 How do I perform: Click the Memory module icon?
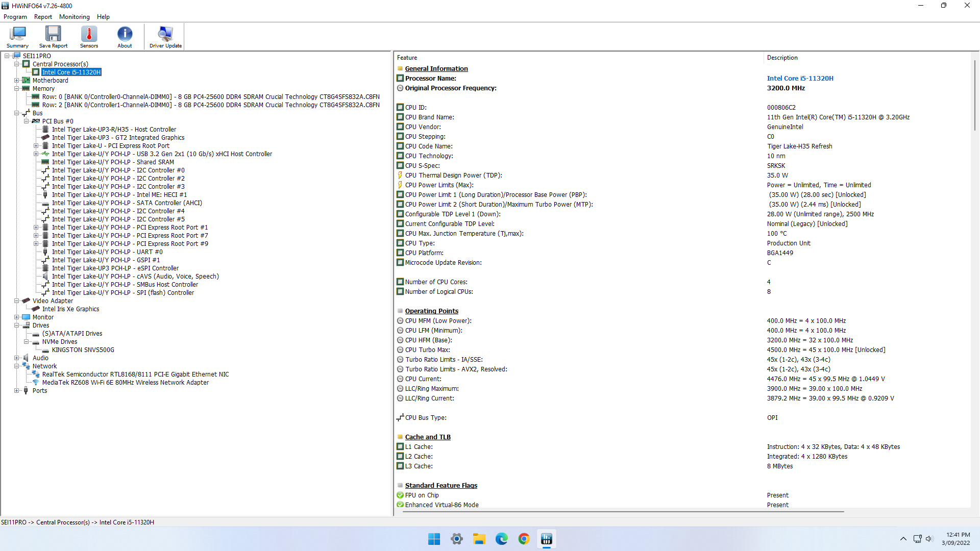pyautogui.click(x=26, y=88)
